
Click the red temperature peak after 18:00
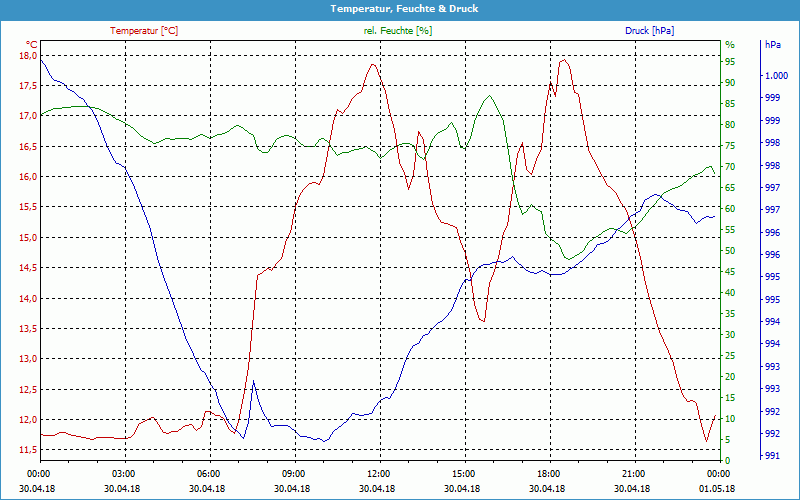coord(564,61)
